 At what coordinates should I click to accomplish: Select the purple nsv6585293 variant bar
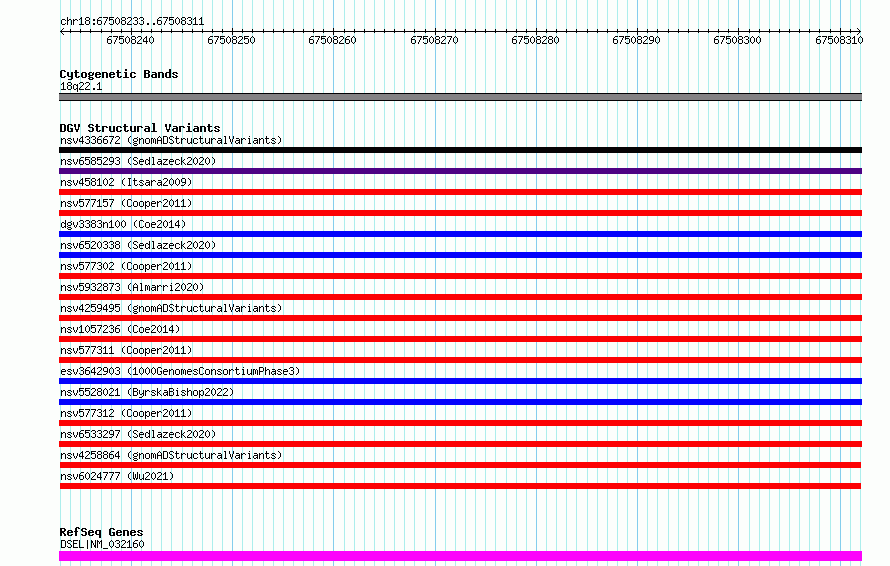pyautogui.click(x=460, y=171)
